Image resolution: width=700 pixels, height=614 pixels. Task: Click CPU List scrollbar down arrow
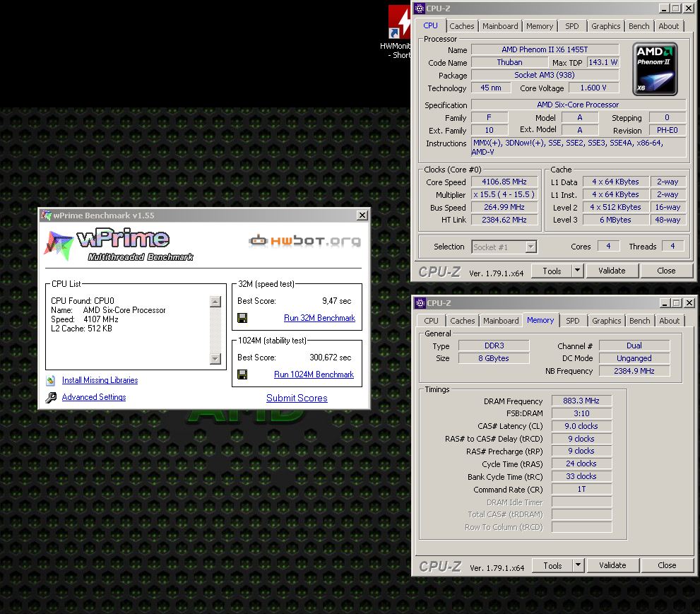[x=215, y=358]
